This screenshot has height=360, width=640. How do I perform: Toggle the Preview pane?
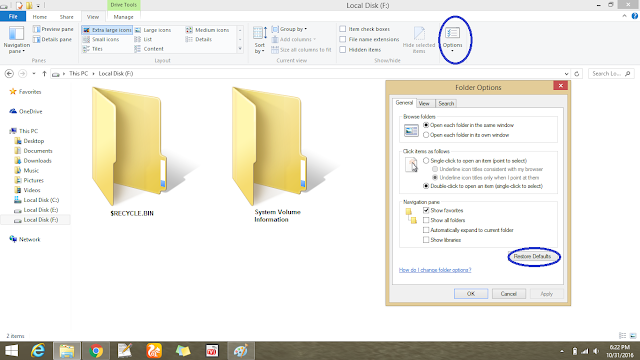coord(53,29)
